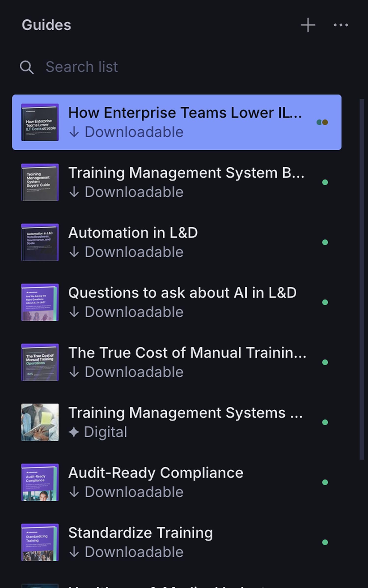Image resolution: width=368 pixels, height=588 pixels.
Task: Click the green status dot for True Cost of Manual Training
Action: (325, 362)
